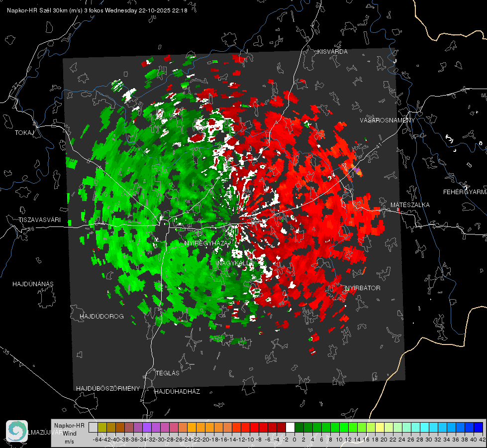Click the '-64' legend scale value

[97, 440]
